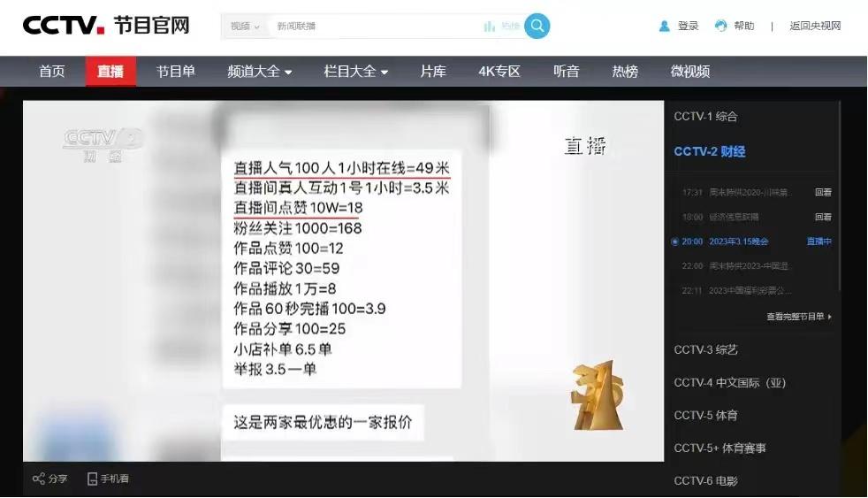Screen dimensions: 868x498
Task: Select channel CCTV-5 体育
Action: 706,415
